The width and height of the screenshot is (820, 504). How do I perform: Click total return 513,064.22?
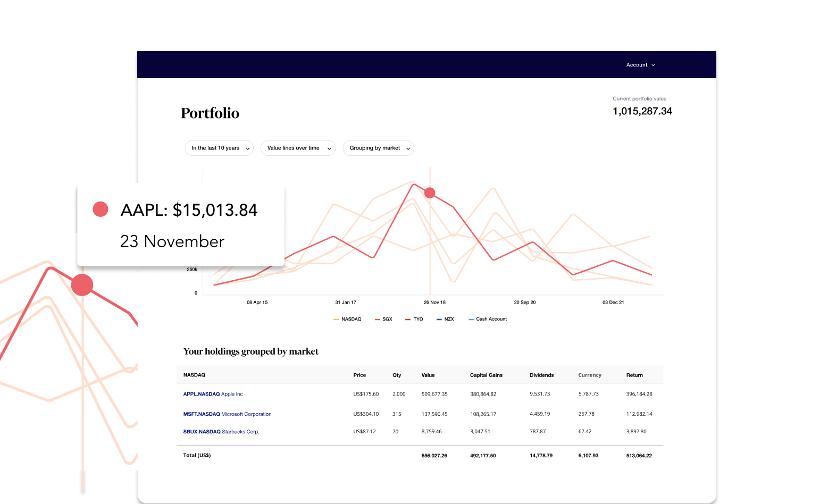[639, 456]
